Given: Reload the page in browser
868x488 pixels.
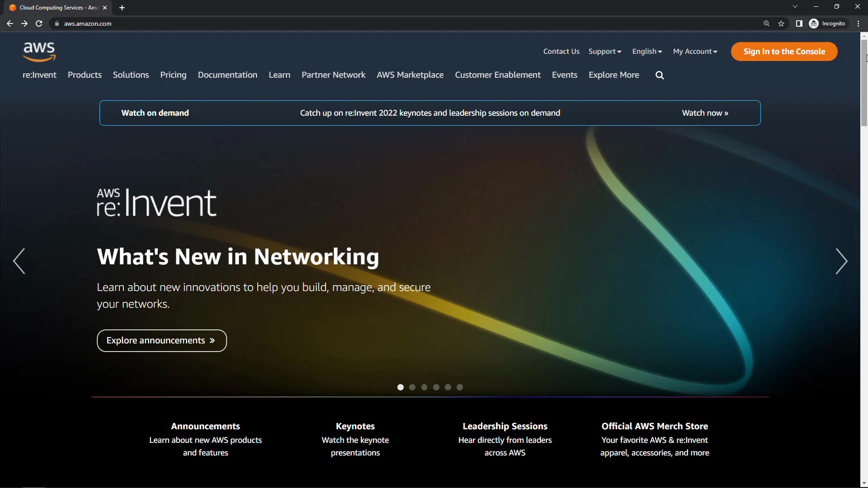Looking at the screenshot, I should tap(39, 23).
